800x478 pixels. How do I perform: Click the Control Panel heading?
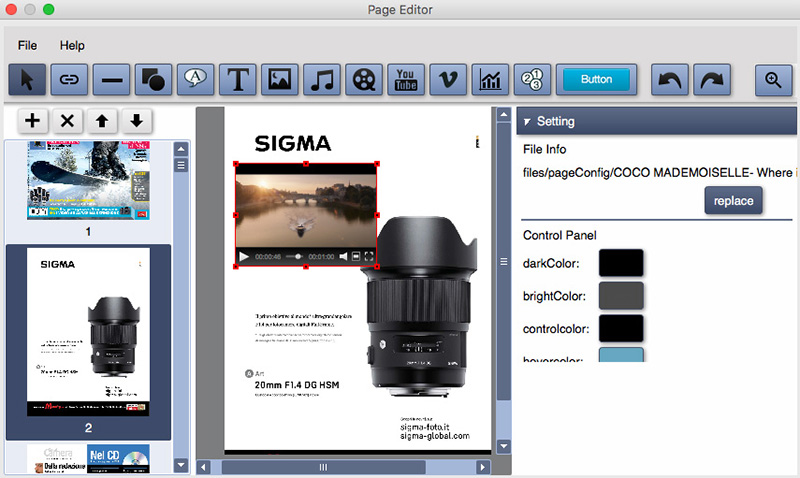pos(559,235)
